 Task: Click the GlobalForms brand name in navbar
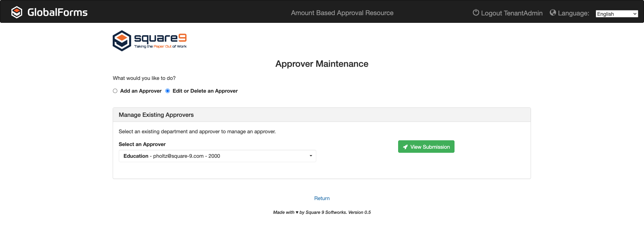(57, 12)
